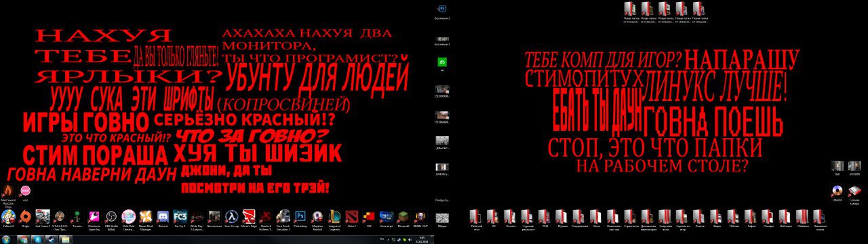Open the UltraISO shortcut
Image resolution: width=868 pixels, height=244 pixels.
837,193
